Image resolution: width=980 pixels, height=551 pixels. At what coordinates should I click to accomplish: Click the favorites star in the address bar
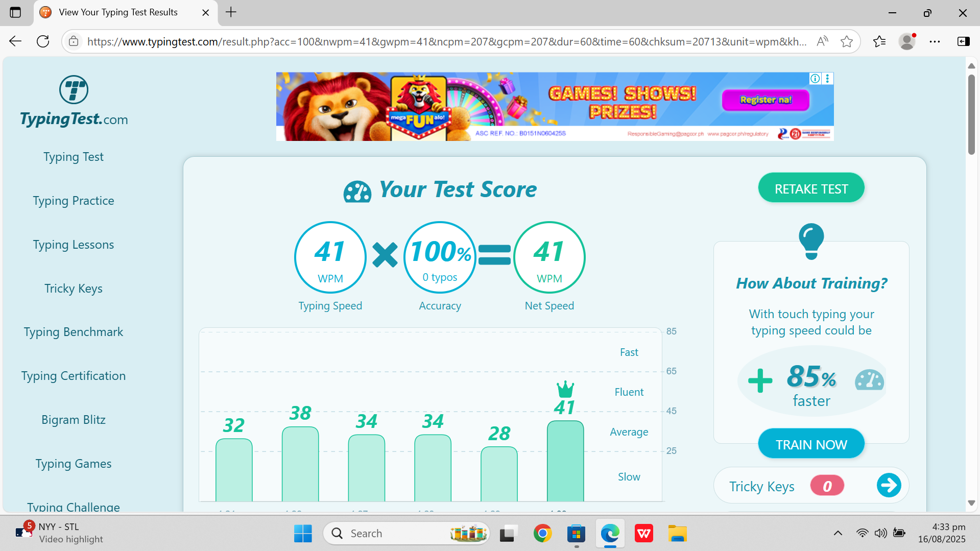847,41
